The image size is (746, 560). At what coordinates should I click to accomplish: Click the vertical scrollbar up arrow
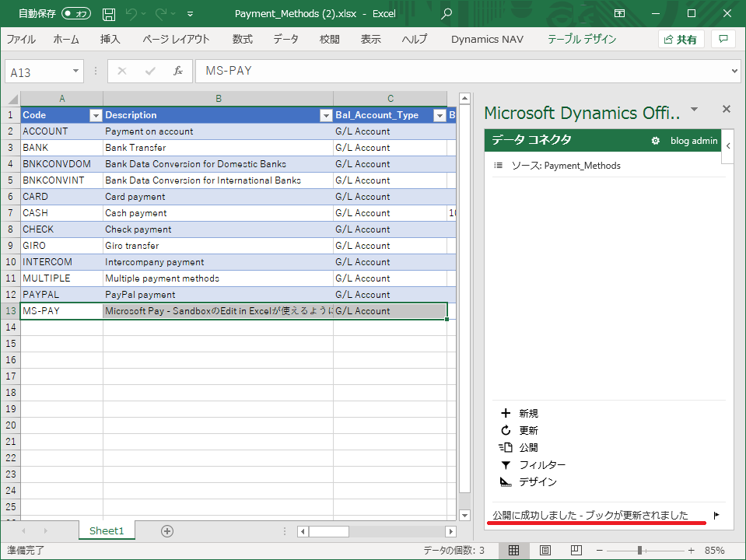click(465, 99)
